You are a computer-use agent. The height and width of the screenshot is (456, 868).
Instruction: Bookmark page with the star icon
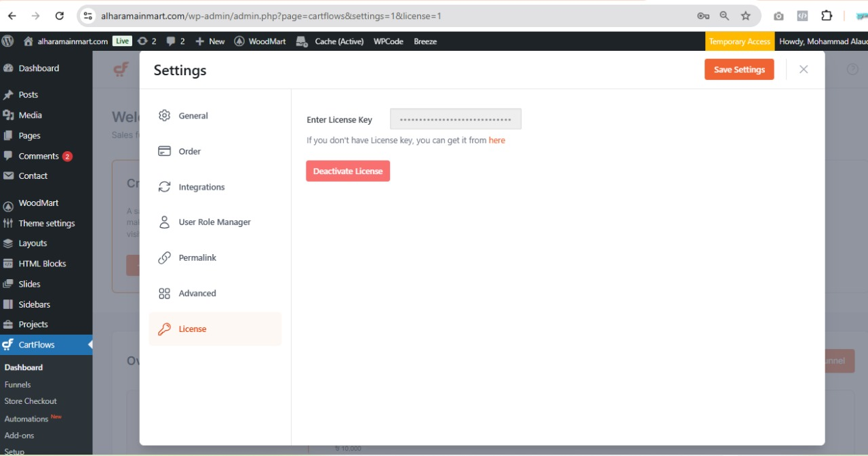pyautogui.click(x=746, y=16)
